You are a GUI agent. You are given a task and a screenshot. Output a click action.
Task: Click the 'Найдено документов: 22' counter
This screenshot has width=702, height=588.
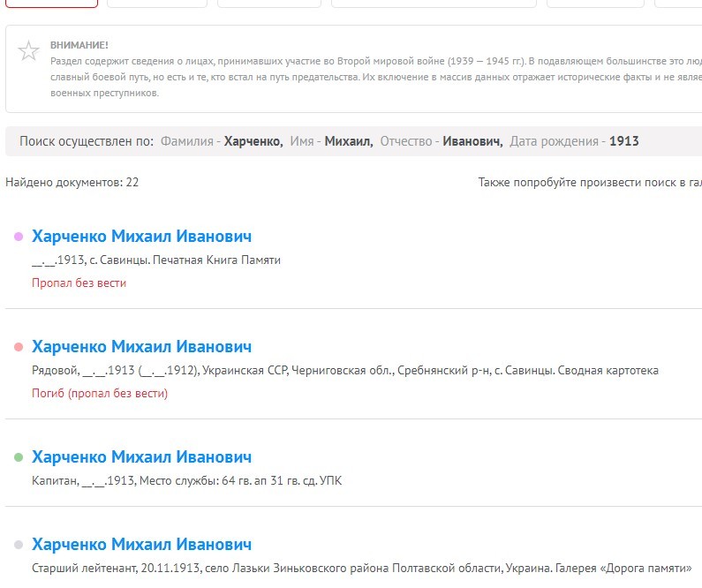point(72,183)
